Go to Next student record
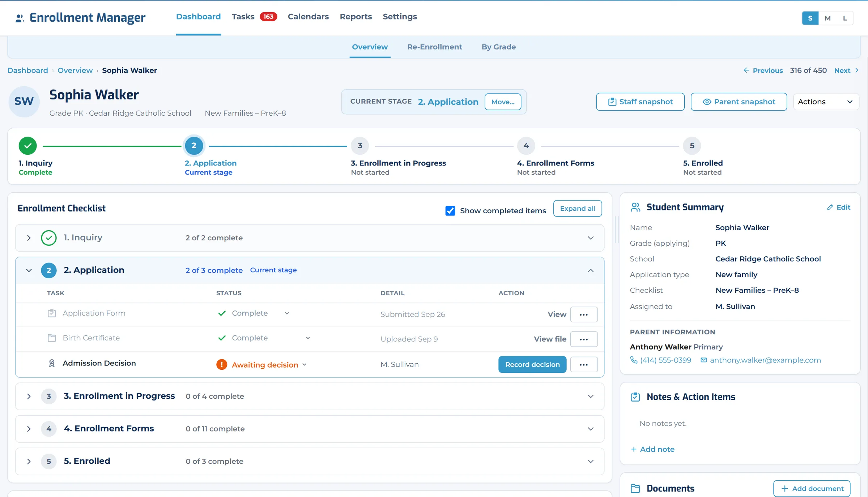The width and height of the screenshot is (868, 497). pos(846,70)
